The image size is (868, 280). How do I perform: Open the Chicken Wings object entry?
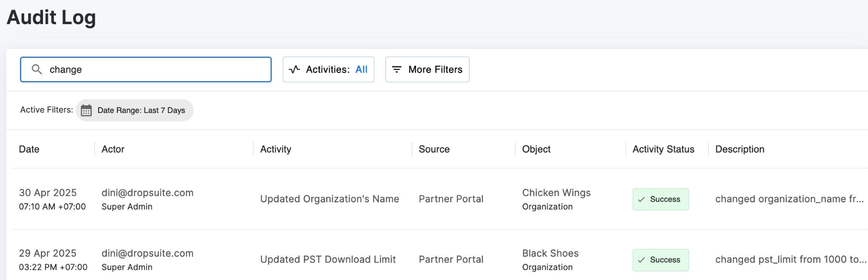point(556,193)
